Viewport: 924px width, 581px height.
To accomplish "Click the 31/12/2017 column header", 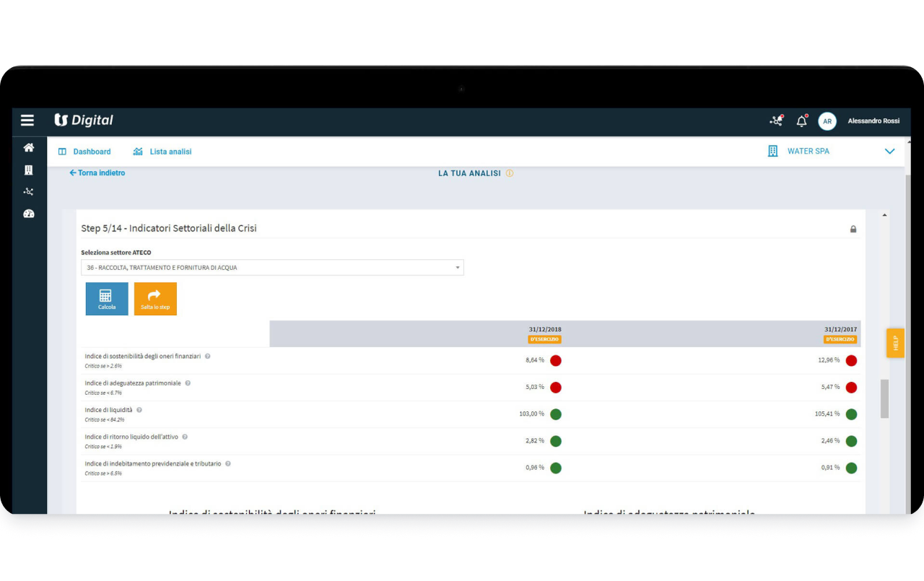I will coord(841,329).
